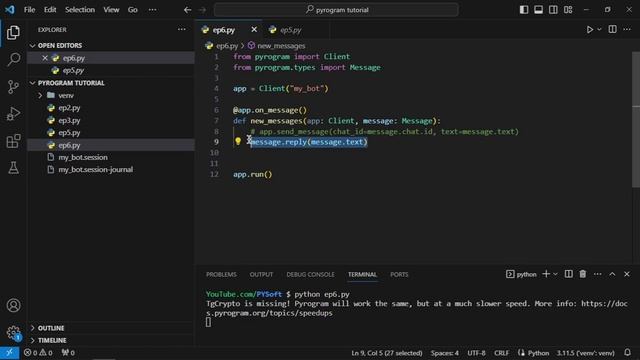Select interpreter 3.11.5 venv in status bar

tap(586, 353)
